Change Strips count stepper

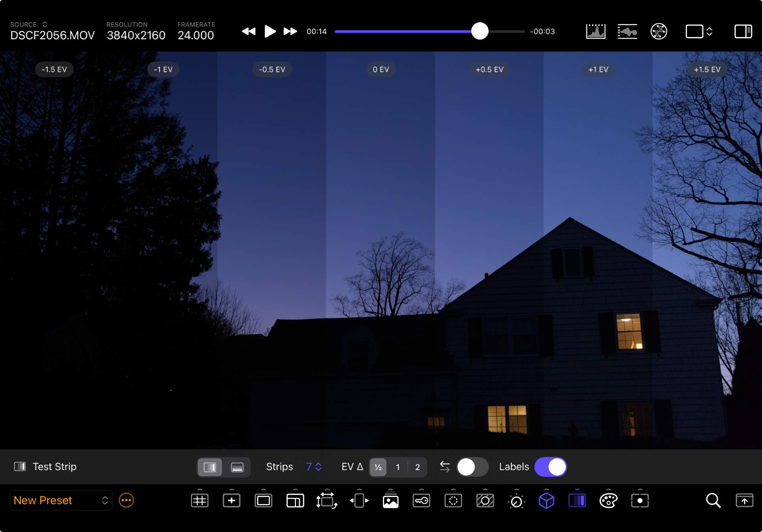(318, 467)
